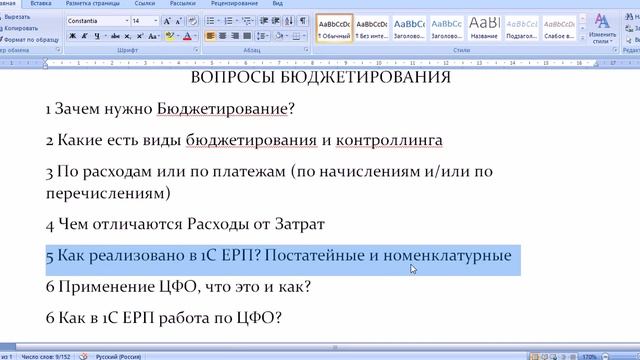
Task: Toggle strikethrough formatting
Action: pyautogui.click(x=116, y=36)
